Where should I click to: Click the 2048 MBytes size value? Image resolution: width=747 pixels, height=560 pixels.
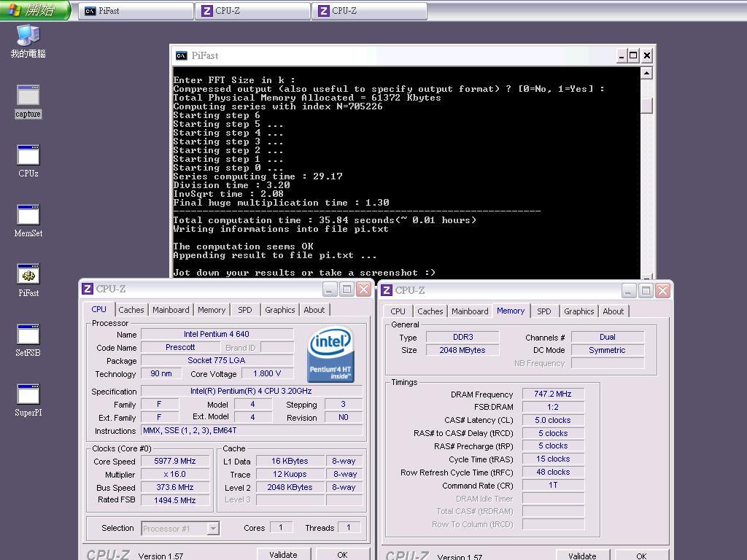[462, 350]
